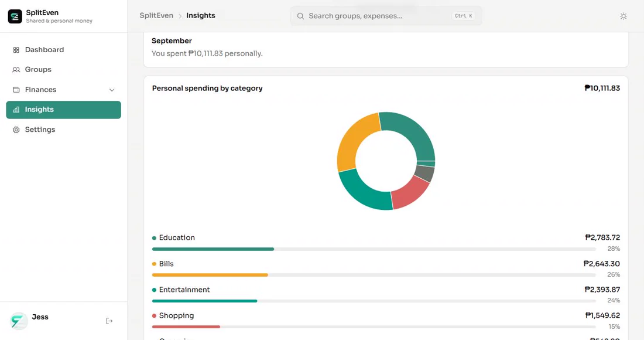Click the Entertainment progress bar
Screen dimensions: 644x340
coord(374,301)
